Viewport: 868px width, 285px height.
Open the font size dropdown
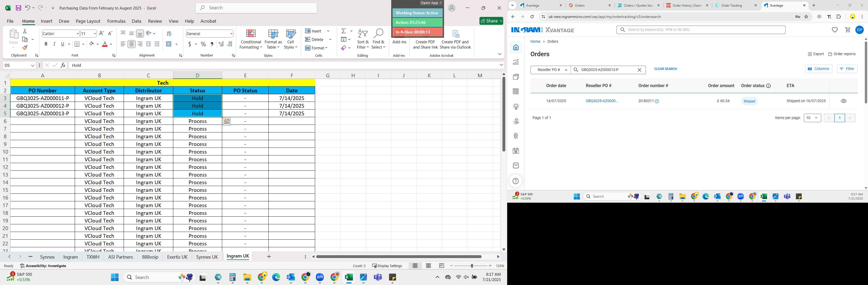tap(95, 34)
